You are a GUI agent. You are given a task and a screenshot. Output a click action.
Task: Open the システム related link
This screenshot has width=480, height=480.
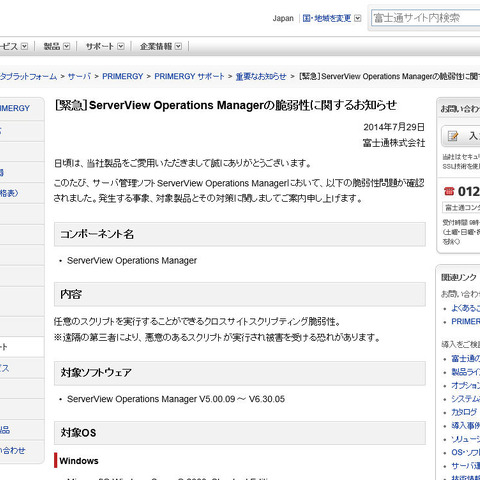pos(466,399)
